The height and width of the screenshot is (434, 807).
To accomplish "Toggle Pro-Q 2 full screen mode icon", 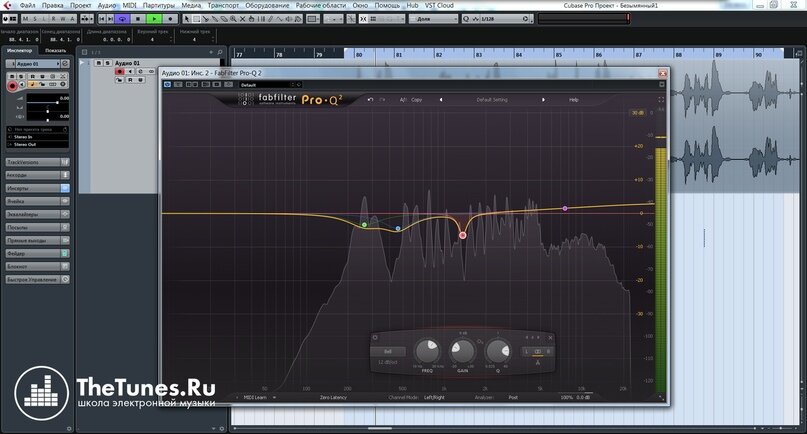I will 661,100.
